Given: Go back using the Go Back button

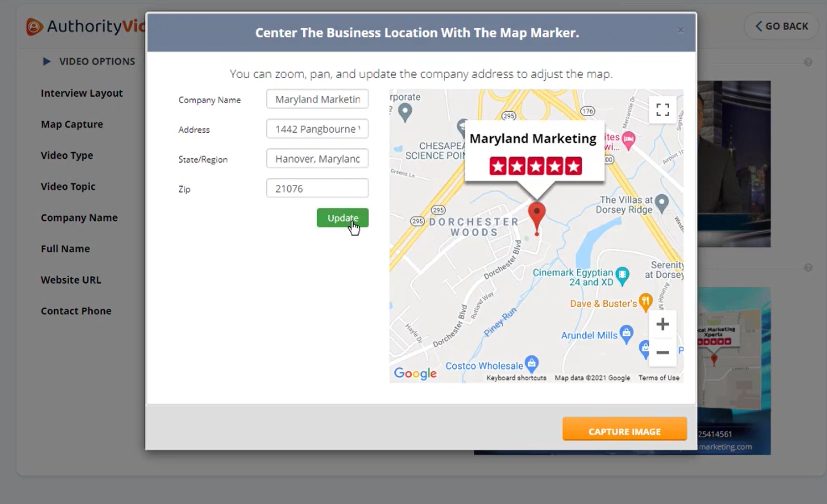Looking at the screenshot, I should [x=781, y=27].
